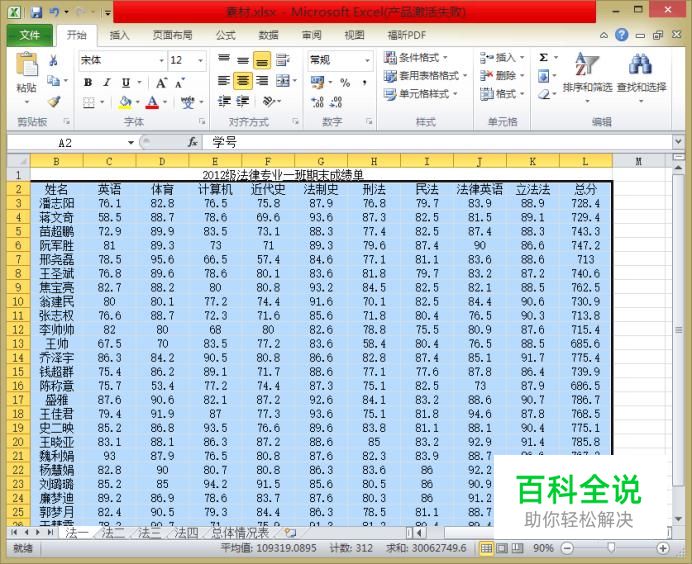This screenshot has width=692, height=564.
Task: Open the 宋体 font name dropdown
Action: coord(162,60)
